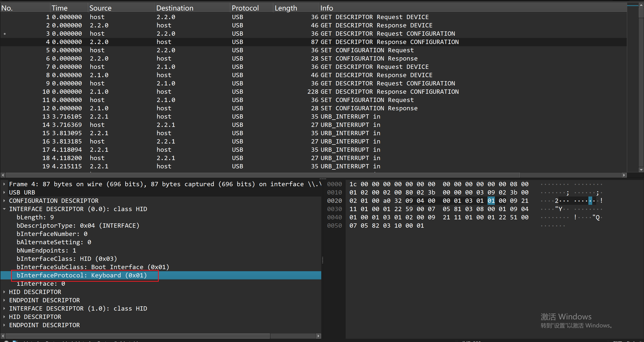Expand the Frame 4 tree node

tap(4, 184)
